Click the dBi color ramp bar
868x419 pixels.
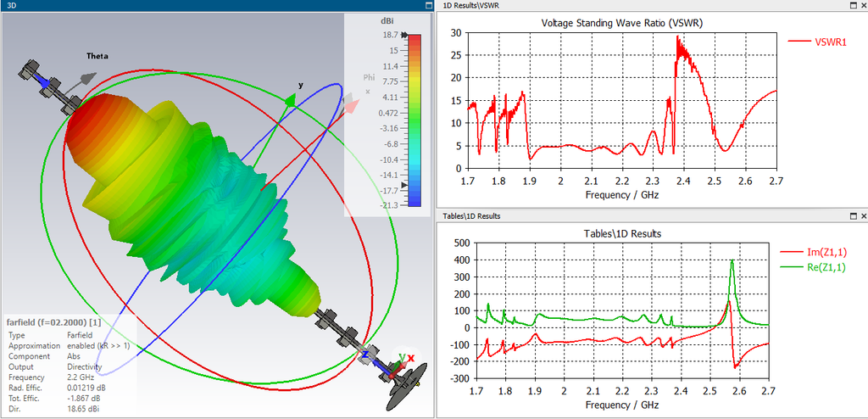point(415,120)
